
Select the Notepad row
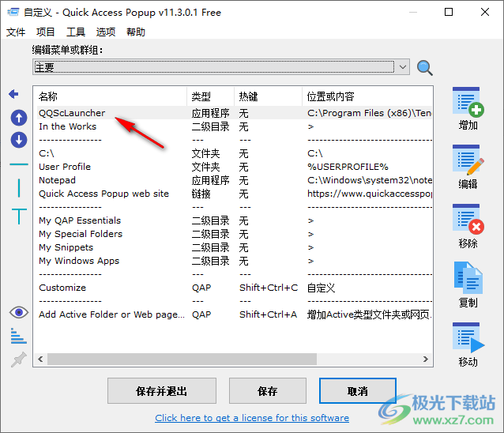pyautogui.click(x=235, y=180)
